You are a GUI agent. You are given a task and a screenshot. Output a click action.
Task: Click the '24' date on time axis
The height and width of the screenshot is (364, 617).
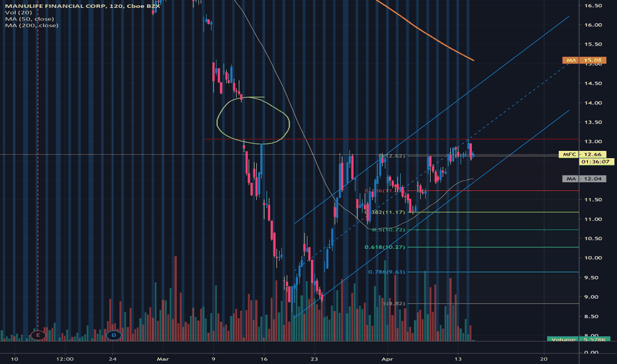tap(113, 359)
